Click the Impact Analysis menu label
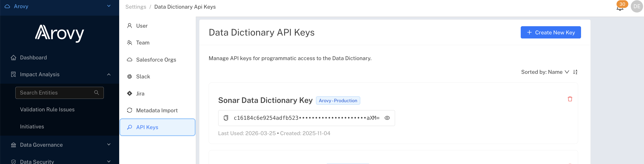This screenshot has height=164, width=644. tap(40, 75)
